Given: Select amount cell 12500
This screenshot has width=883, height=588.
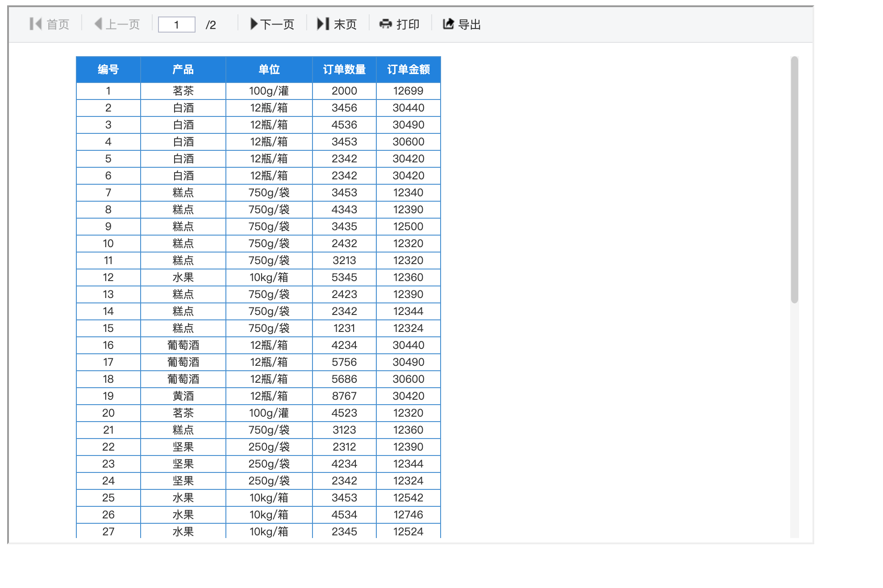Looking at the screenshot, I should 408,227.
